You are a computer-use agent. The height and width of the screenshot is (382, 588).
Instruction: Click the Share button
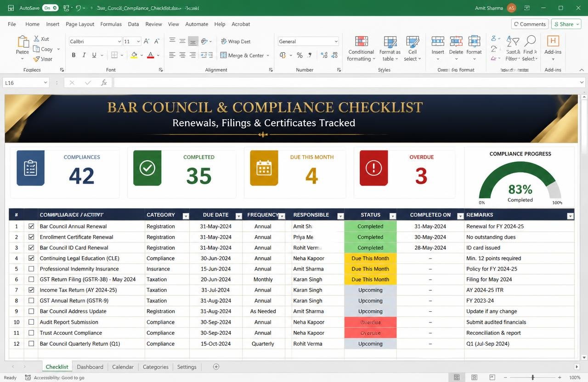coord(566,24)
